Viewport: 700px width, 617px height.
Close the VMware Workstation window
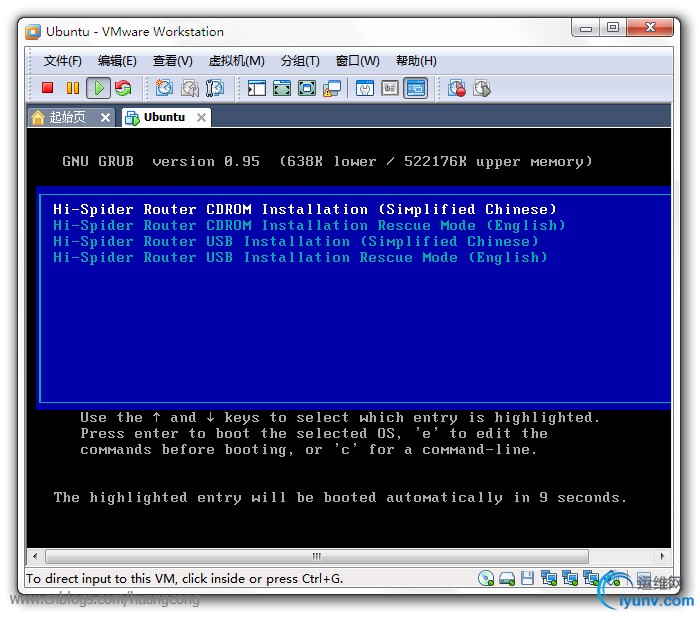click(650, 28)
